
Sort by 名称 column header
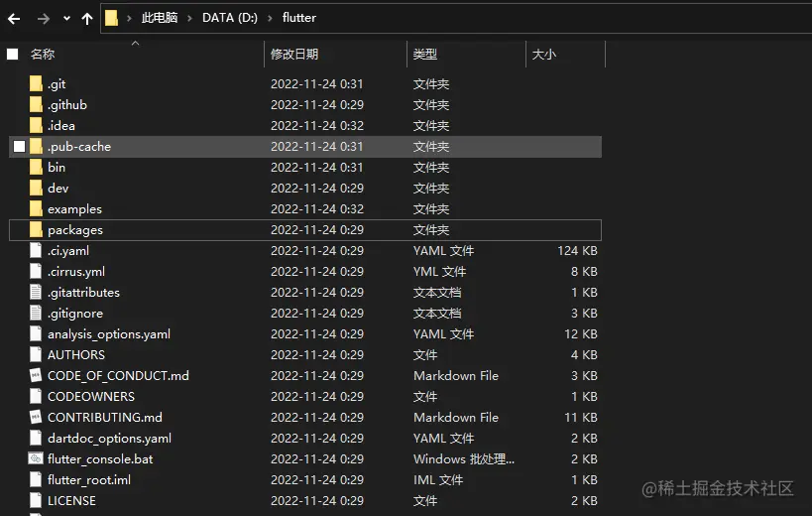click(x=43, y=54)
